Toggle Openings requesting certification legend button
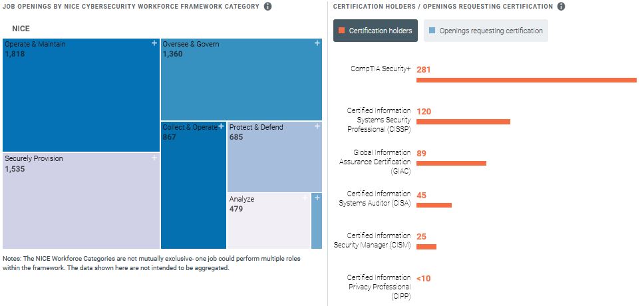 pyautogui.click(x=486, y=31)
